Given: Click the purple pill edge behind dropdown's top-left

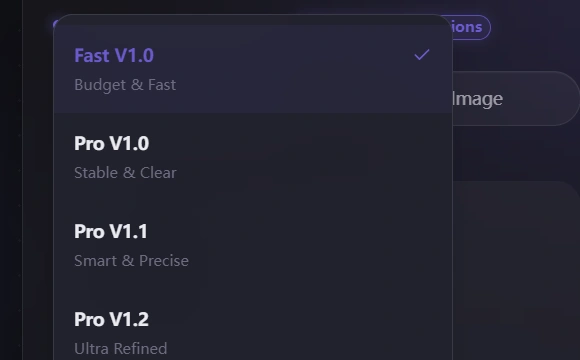Looking at the screenshot, I should tap(55, 24).
